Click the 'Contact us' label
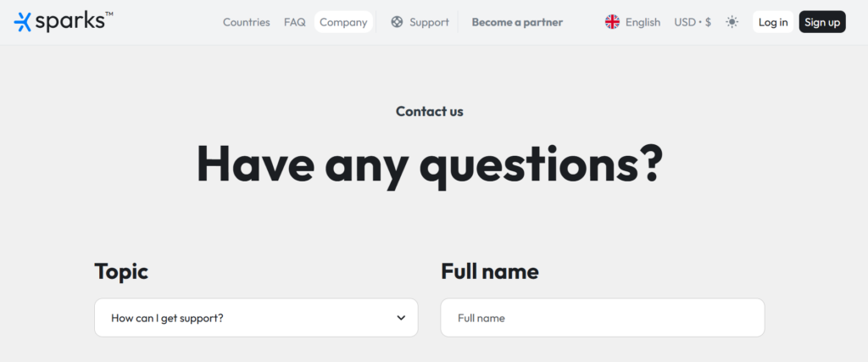This screenshot has width=868, height=362. pyautogui.click(x=429, y=111)
